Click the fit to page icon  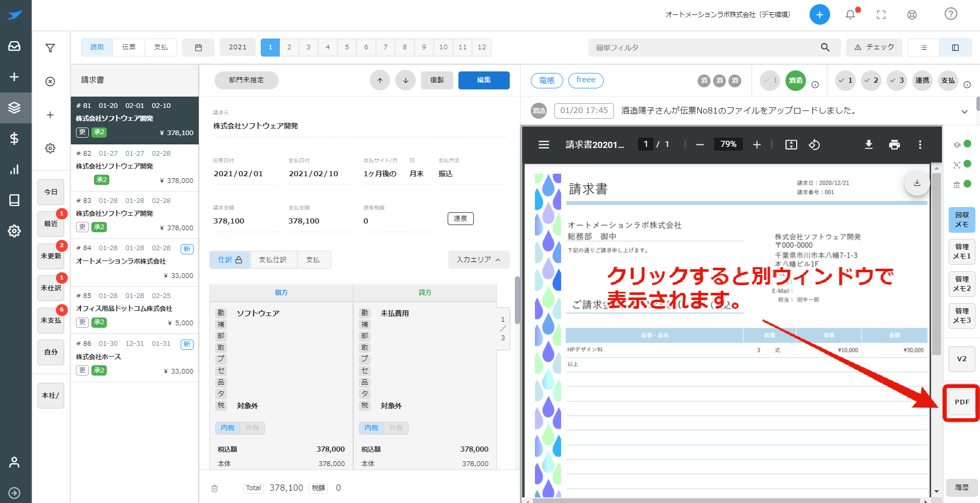791,145
